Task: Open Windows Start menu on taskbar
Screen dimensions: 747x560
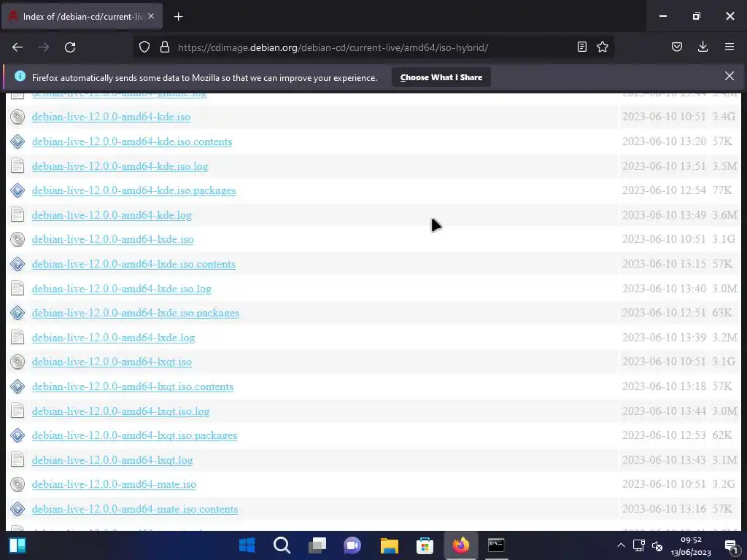Action: pyautogui.click(x=247, y=545)
